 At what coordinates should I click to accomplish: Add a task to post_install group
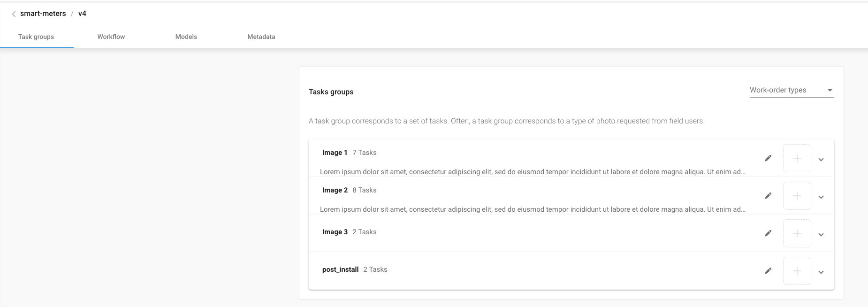797,271
